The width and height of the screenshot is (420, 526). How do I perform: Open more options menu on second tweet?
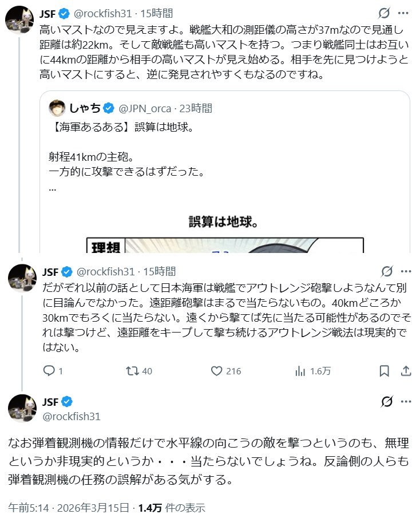coord(405,271)
